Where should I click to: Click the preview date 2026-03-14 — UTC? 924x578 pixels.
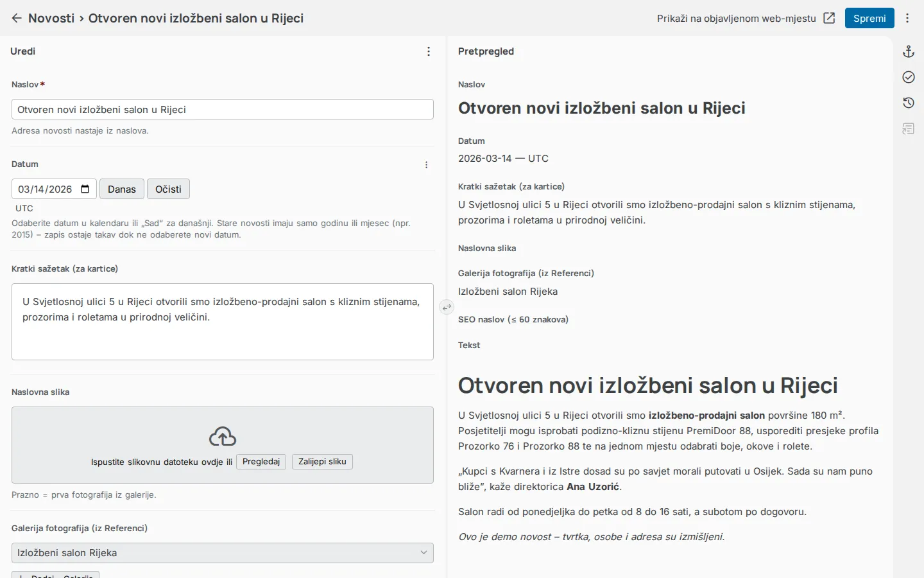tap(503, 159)
